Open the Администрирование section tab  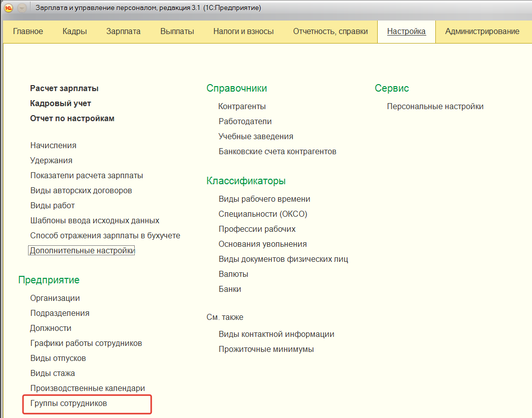[482, 31]
